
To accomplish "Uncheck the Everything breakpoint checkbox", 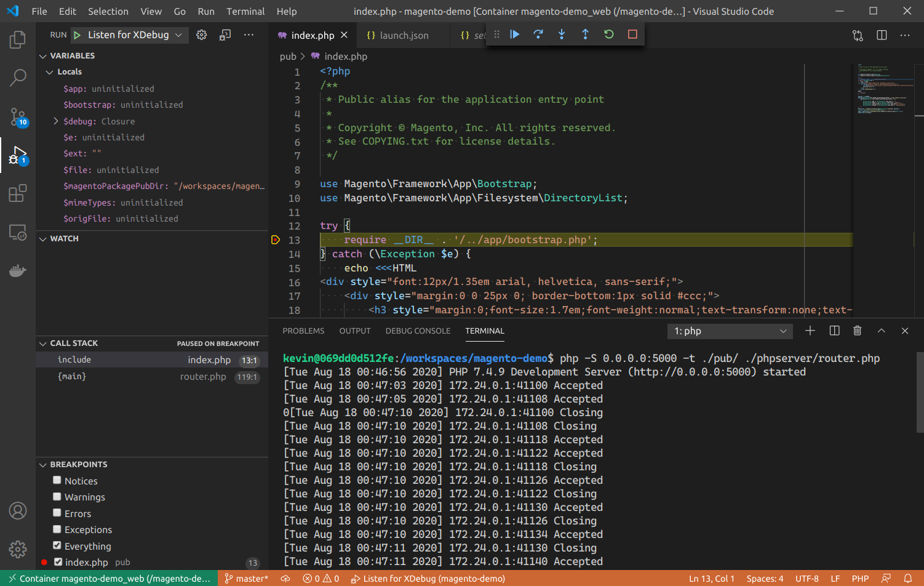I will [x=57, y=545].
